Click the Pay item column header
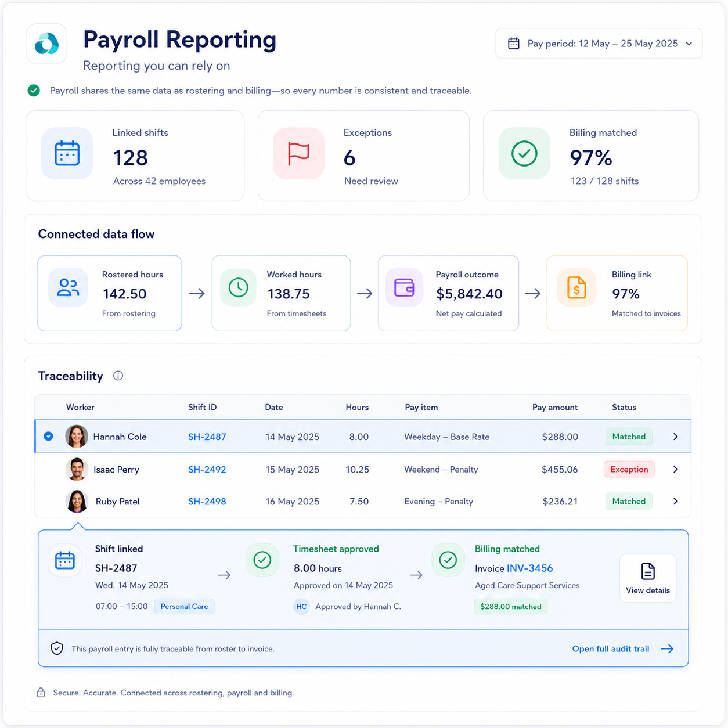 (x=421, y=407)
